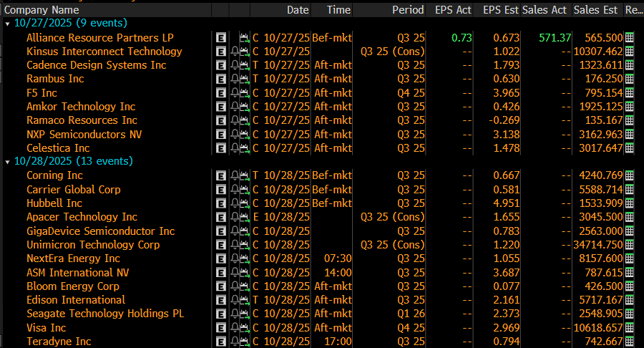Open the grid icon in Carrier Global Corp row
This screenshot has width=644, height=348.
[x=629, y=190]
